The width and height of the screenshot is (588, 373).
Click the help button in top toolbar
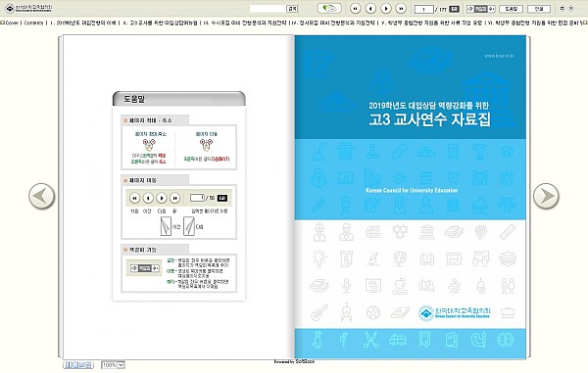tap(512, 8)
